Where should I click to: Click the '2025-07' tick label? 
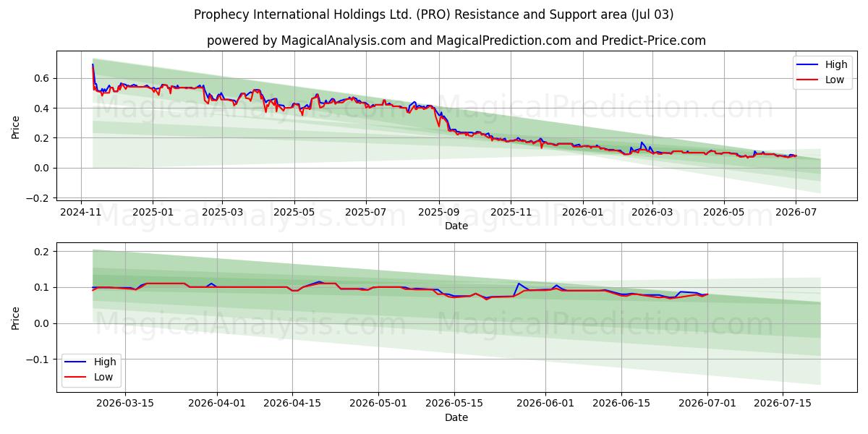(366, 212)
